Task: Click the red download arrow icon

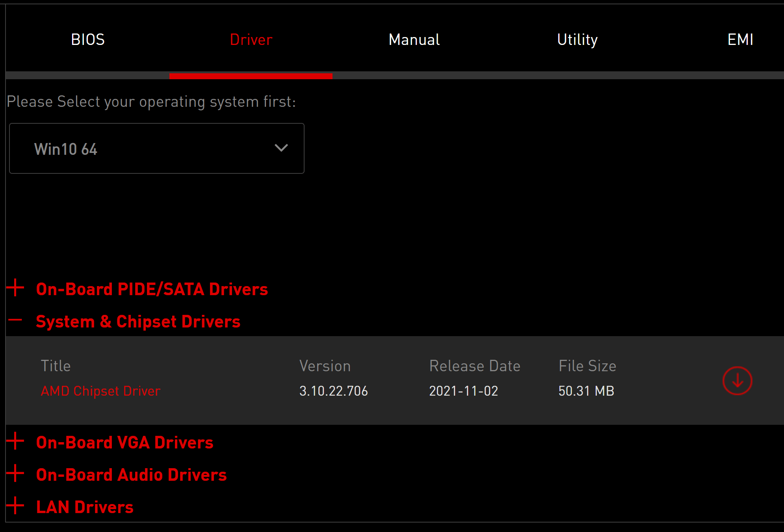Action: (x=737, y=381)
